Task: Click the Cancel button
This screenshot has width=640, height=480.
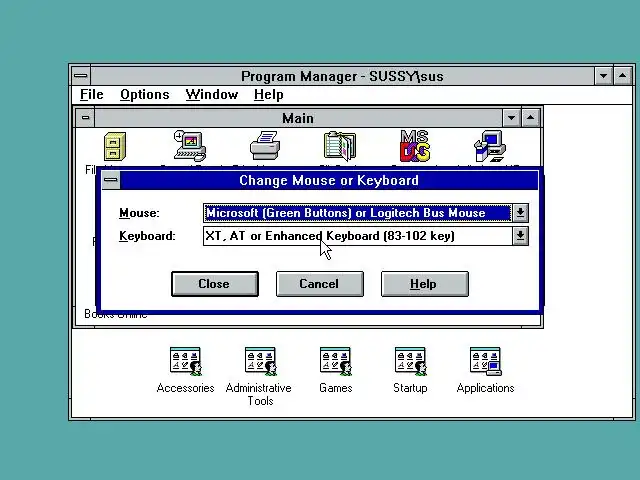Action: (320, 284)
